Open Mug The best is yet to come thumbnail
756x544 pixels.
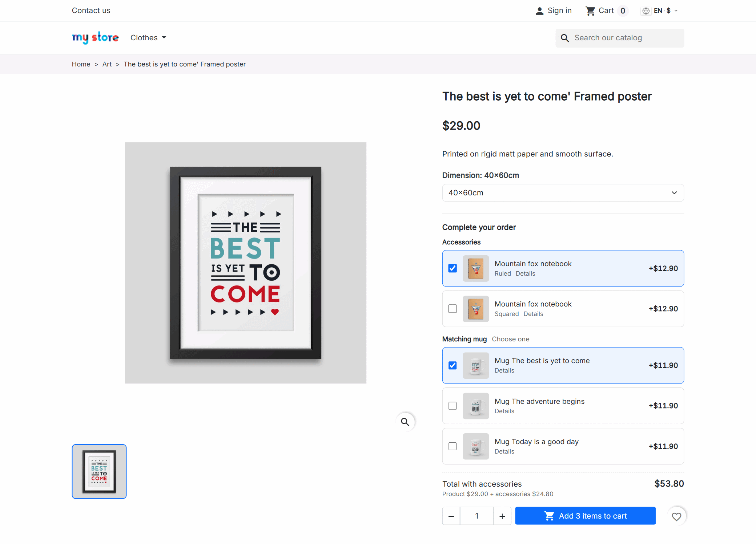tap(476, 366)
